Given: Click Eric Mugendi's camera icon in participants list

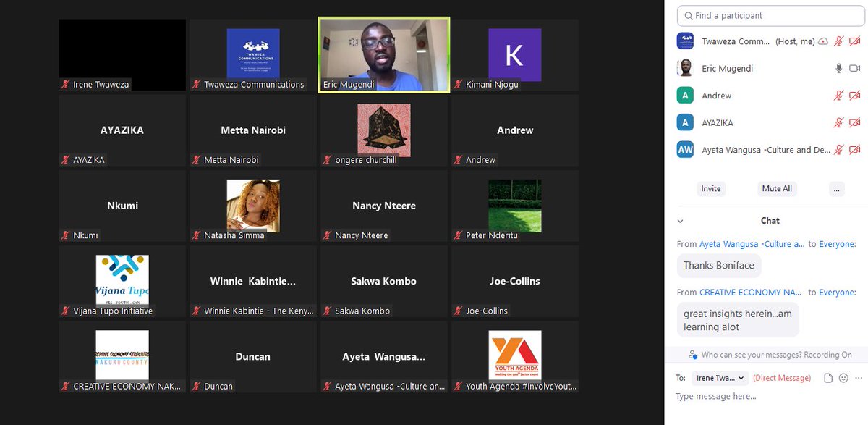Looking at the screenshot, I should 854,68.
